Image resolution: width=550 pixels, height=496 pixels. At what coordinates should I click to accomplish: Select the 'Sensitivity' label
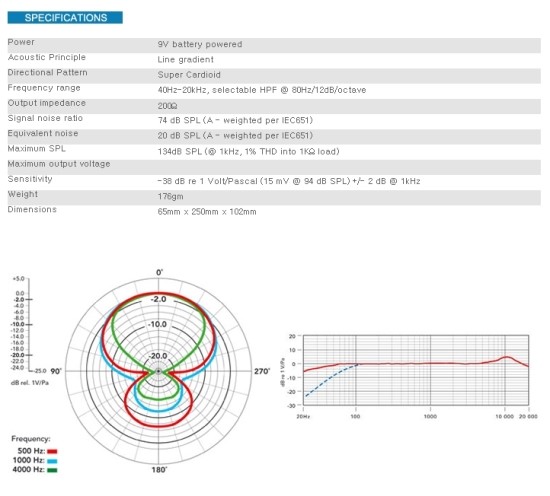pyautogui.click(x=30, y=179)
